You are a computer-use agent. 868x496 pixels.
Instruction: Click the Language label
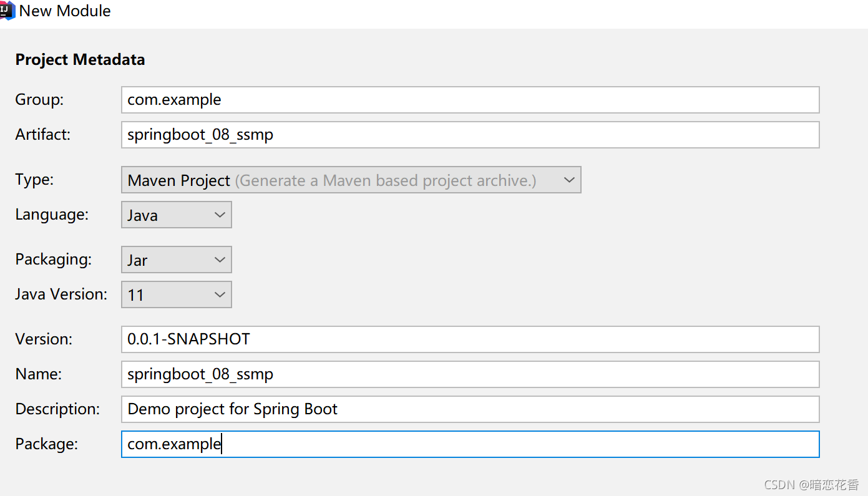[x=52, y=215]
